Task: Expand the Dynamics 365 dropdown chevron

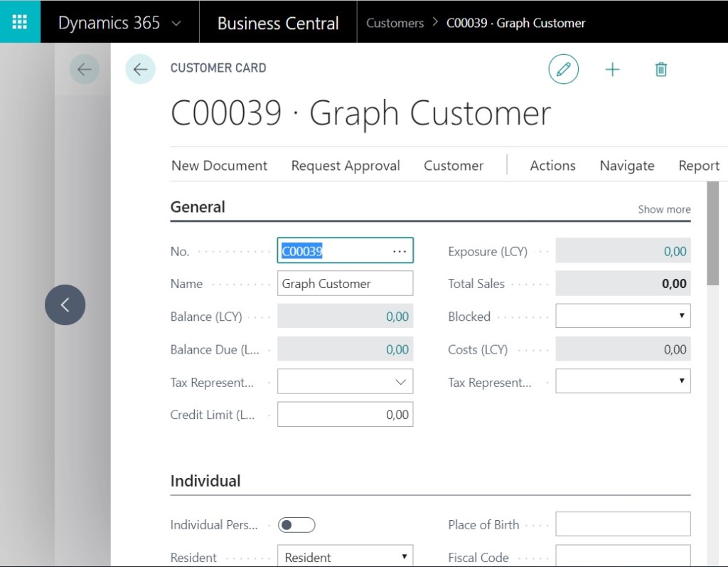Action: click(176, 23)
